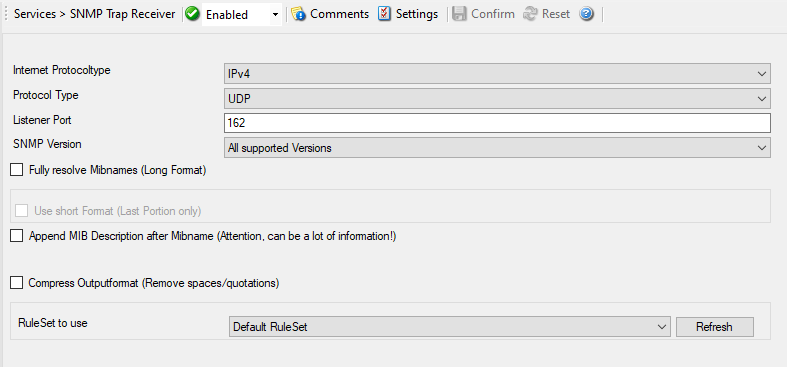Open help with the blue question mark icon

[586, 14]
